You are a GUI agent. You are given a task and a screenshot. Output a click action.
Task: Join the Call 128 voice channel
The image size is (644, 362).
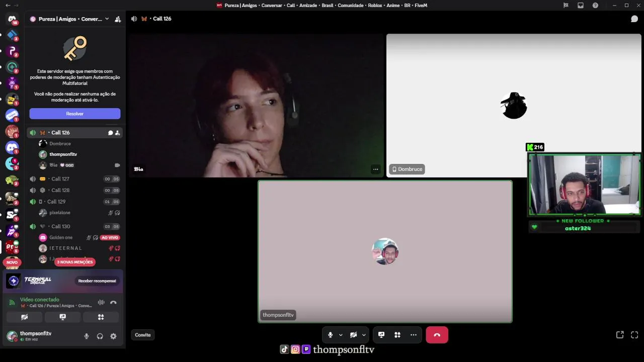(74, 190)
